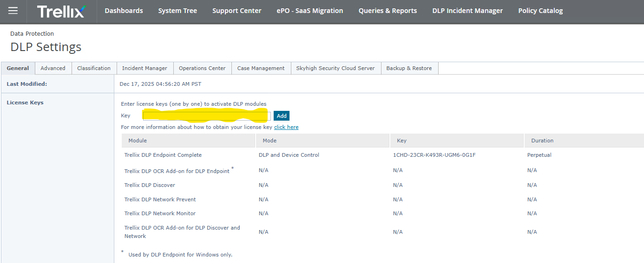This screenshot has width=644, height=263.
Task: Open the Incident Manager settings tab
Action: (145, 68)
